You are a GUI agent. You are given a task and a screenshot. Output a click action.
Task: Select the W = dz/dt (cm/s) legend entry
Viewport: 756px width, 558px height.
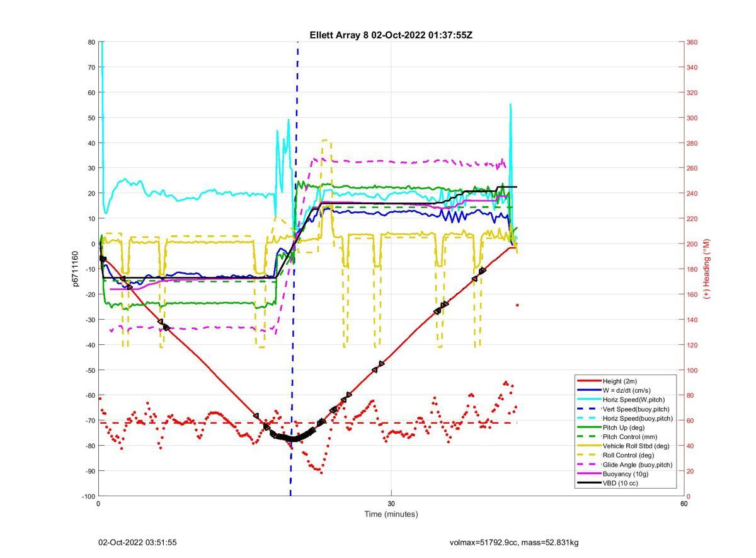point(627,390)
